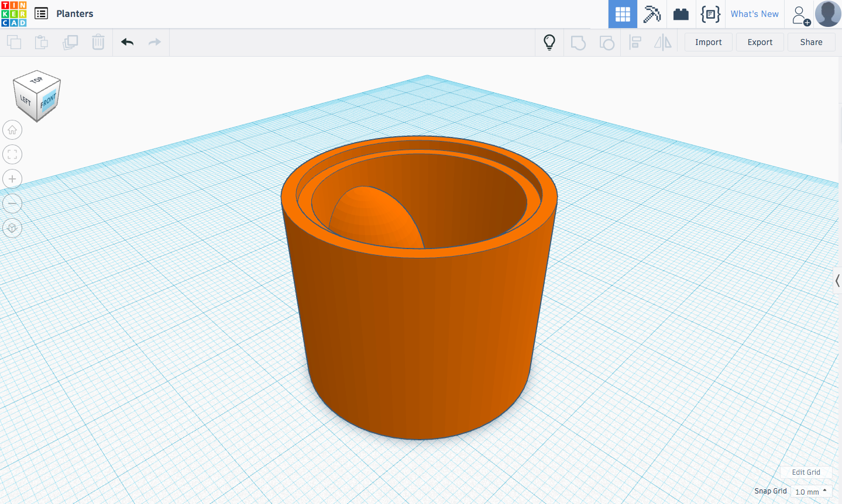
Task: Click the Mirror (flip) tool icon
Action: coord(663,42)
